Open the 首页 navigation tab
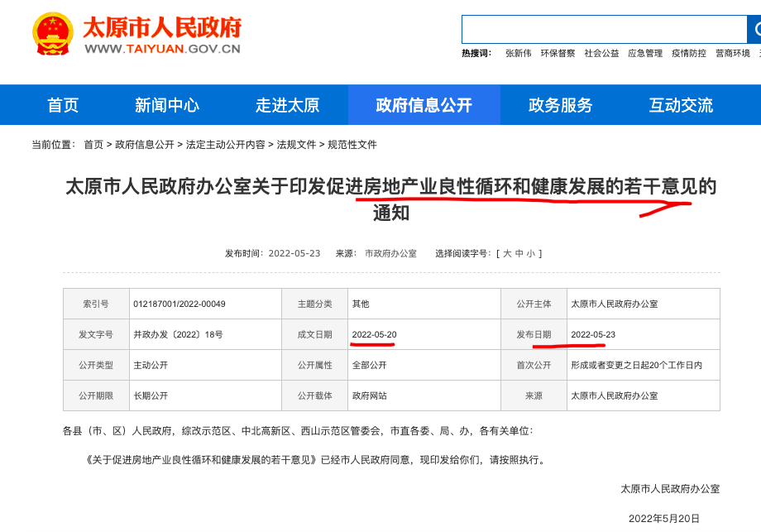This screenshot has width=761, height=532. point(63,105)
